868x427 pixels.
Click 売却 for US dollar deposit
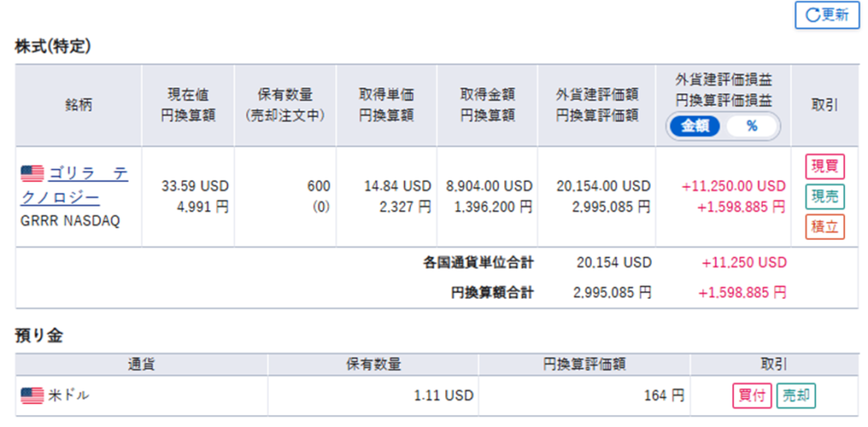[x=796, y=395]
